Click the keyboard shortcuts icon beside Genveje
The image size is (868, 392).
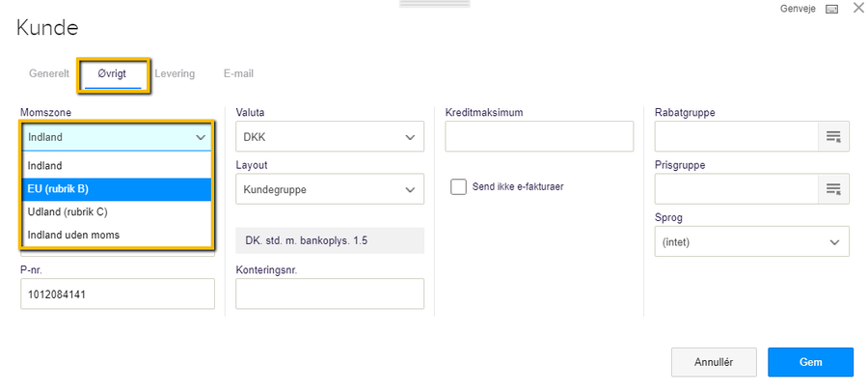[x=831, y=10]
